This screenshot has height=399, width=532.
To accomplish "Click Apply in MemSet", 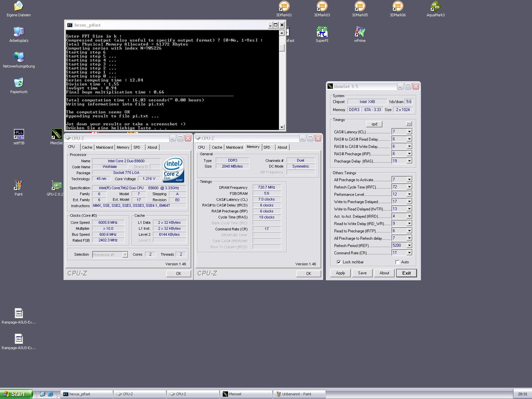I will [x=340, y=273].
